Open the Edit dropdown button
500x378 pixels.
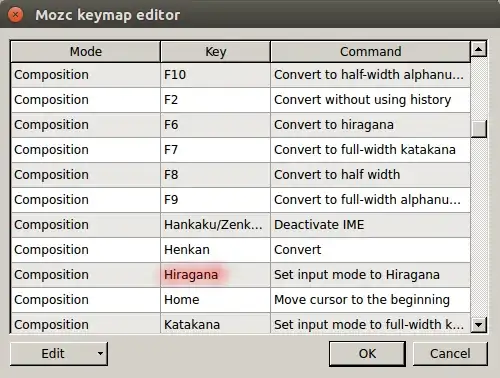[59, 354]
